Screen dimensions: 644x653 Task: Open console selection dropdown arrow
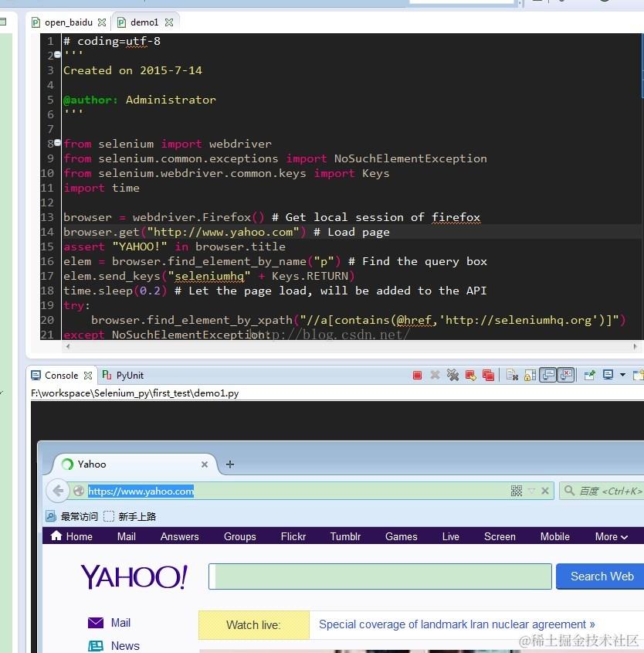[622, 376]
